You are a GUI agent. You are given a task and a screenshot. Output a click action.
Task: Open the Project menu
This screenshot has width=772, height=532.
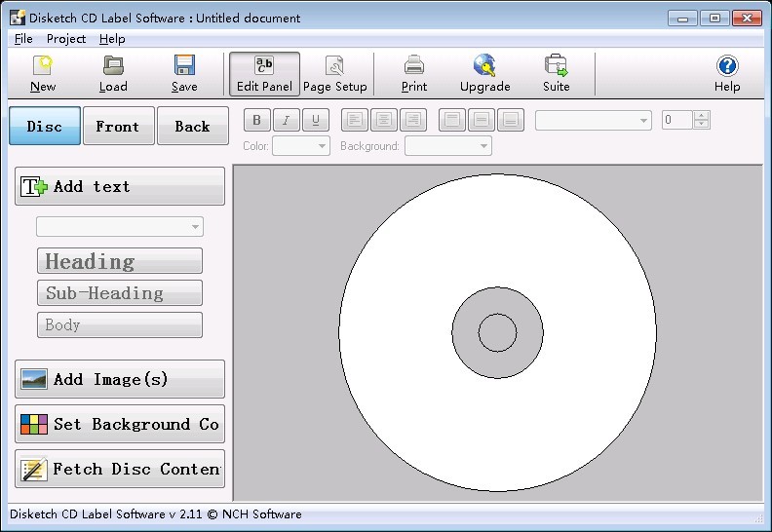(x=66, y=39)
